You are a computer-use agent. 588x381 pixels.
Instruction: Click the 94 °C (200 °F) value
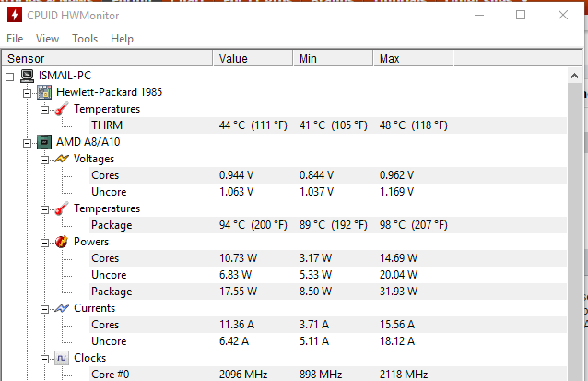point(253,225)
